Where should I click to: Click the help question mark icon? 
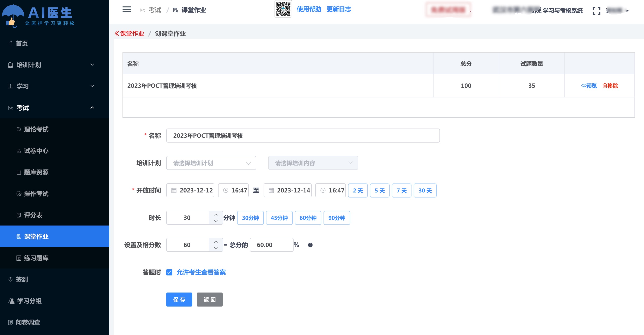310,245
